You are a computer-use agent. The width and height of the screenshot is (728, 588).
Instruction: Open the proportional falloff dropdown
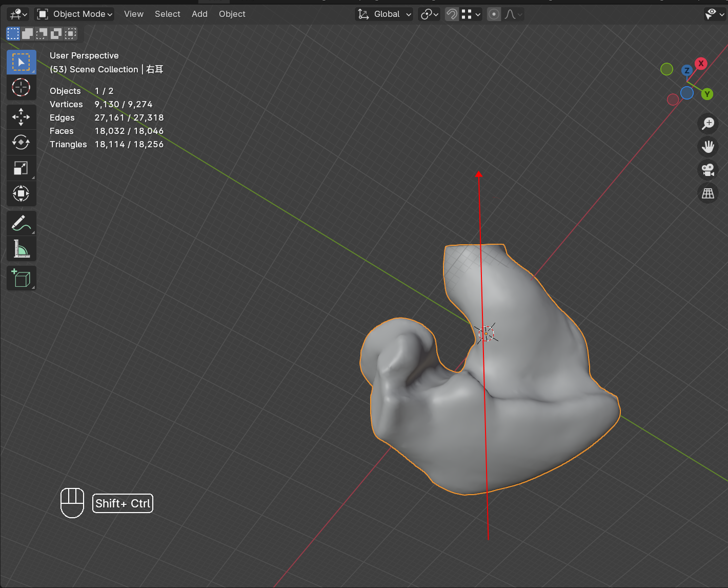(x=513, y=14)
